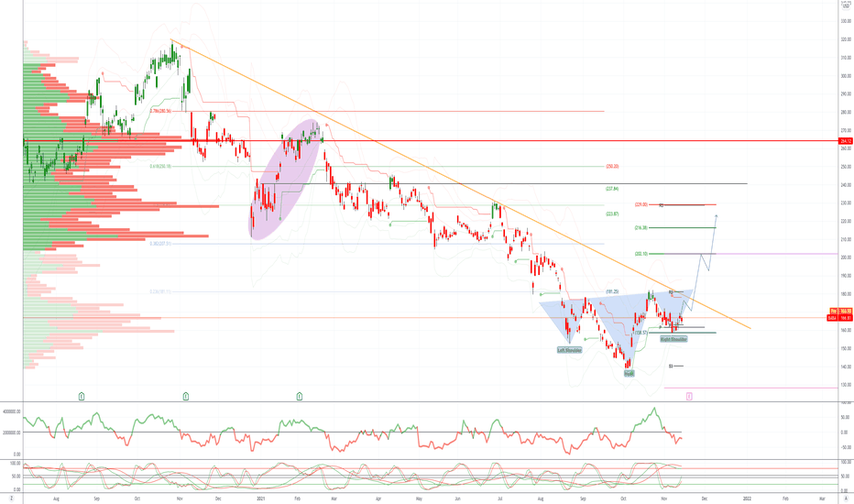Click the 130.00 price axis tick
This screenshot has height=504, width=854.
click(x=847, y=385)
